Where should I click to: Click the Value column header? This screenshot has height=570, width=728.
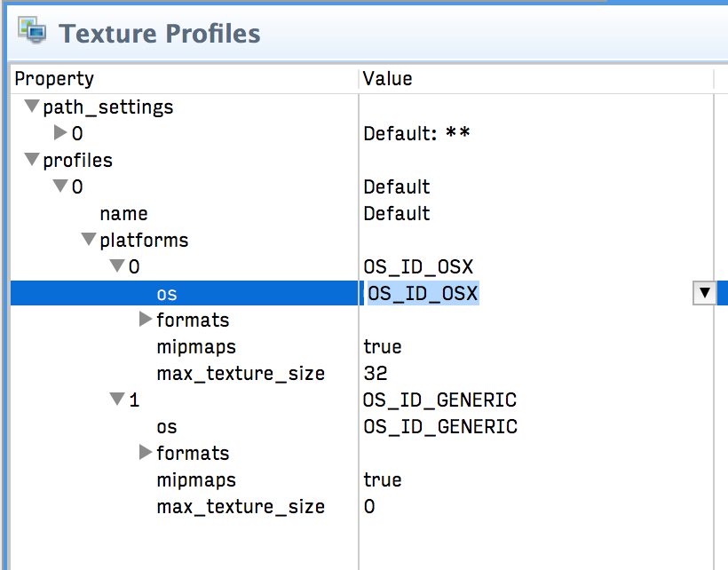tap(388, 78)
